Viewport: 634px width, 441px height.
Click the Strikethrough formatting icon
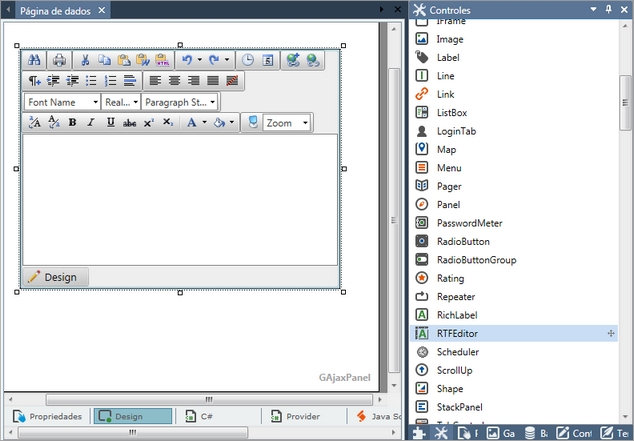pos(129,123)
